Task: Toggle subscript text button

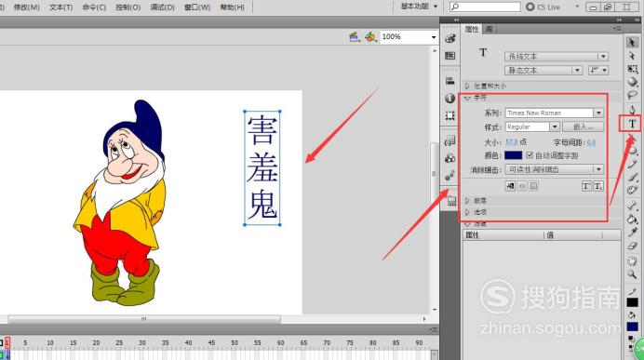Action: (598, 186)
